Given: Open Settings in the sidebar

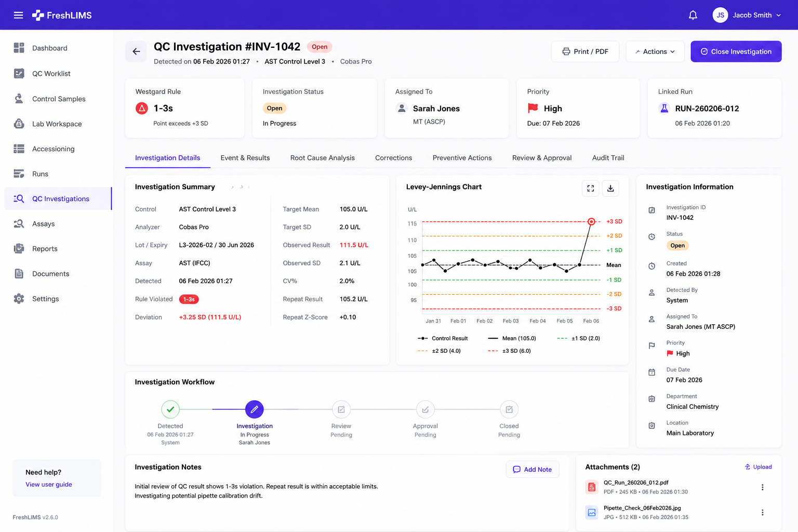Looking at the screenshot, I should click(x=58, y=299).
